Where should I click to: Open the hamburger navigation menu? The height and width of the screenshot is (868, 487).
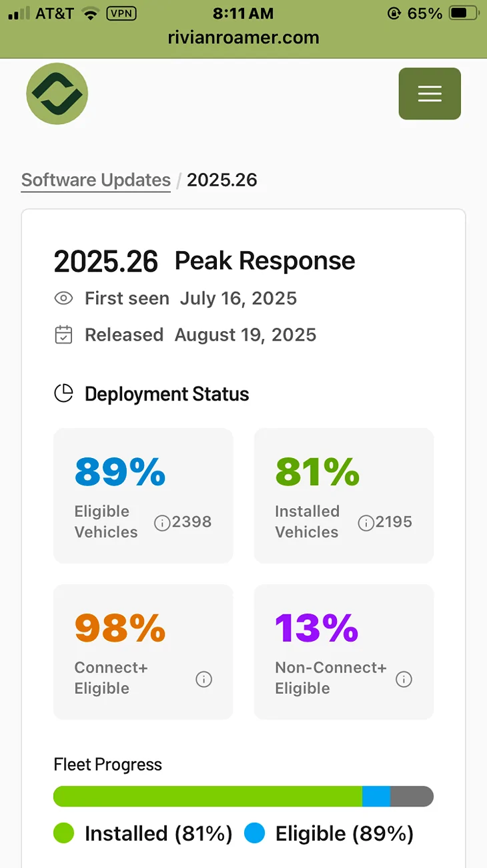click(430, 93)
